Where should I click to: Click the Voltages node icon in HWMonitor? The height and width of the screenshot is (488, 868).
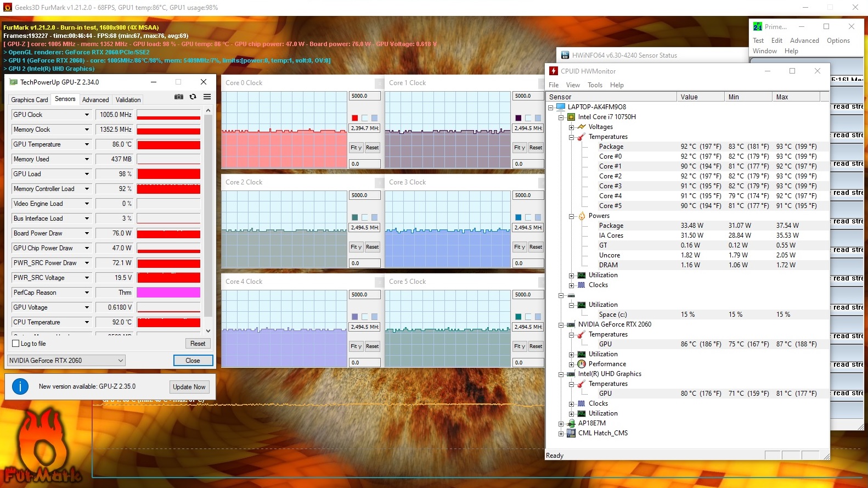pyautogui.click(x=582, y=127)
